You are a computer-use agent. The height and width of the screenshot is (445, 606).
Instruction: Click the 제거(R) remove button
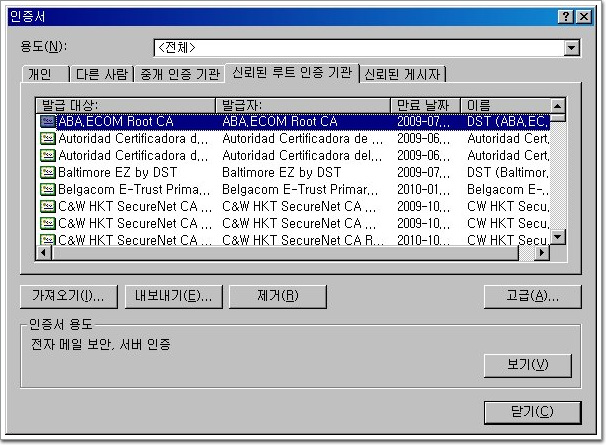(277, 296)
